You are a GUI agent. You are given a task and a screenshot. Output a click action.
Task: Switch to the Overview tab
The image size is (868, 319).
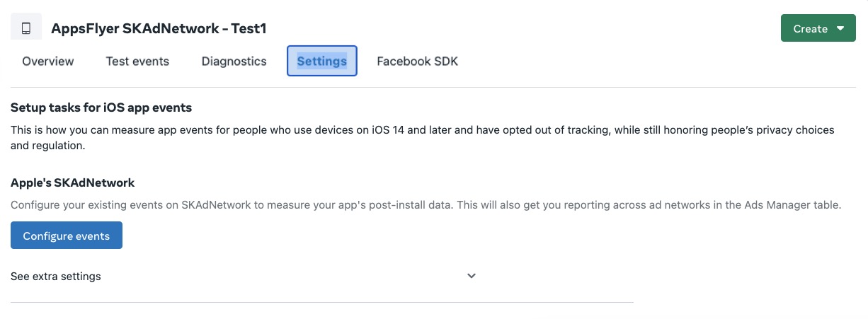(48, 62)
